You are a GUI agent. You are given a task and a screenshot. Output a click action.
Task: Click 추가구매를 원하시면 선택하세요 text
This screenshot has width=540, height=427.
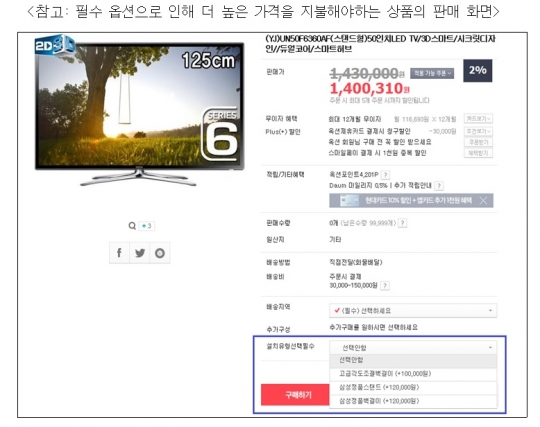tap(373, 327)
